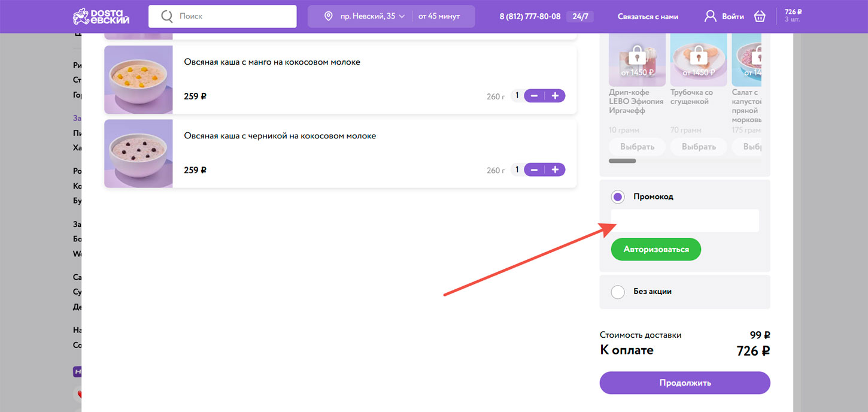Click Выбрать under Дрип-кофе LEBO
The width and height of the screenshot is (868, 412).
(637, 147)
